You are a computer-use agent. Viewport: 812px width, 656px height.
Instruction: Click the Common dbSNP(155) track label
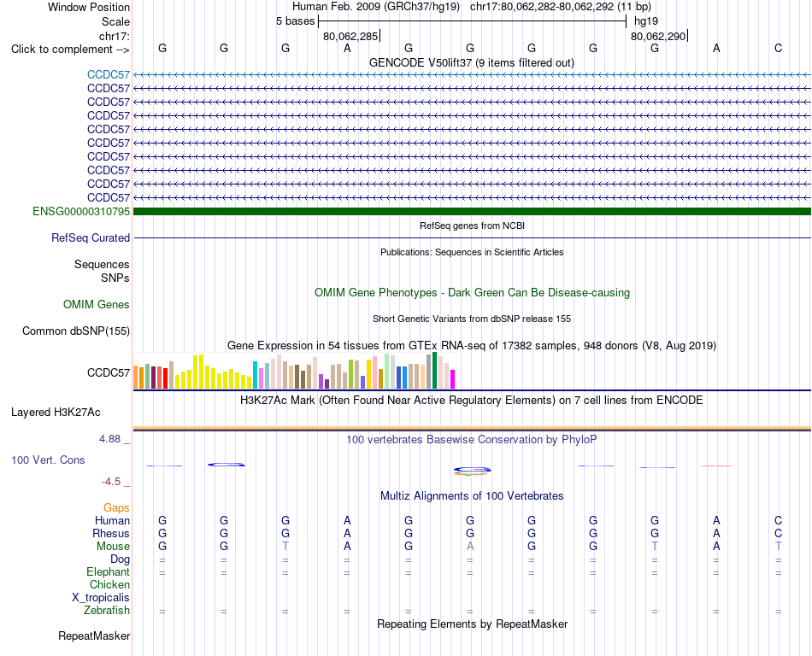tap(76, 331)
